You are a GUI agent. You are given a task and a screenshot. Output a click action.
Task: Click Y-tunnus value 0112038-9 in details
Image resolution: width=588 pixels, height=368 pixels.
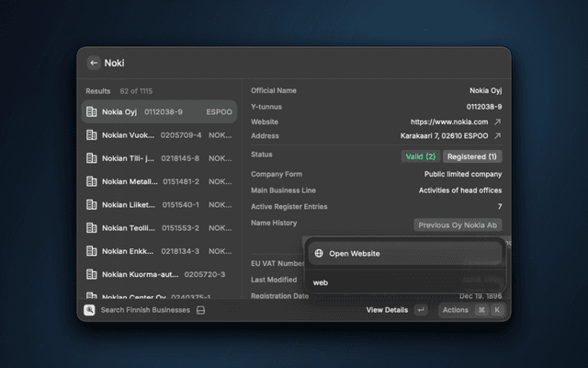484,107
